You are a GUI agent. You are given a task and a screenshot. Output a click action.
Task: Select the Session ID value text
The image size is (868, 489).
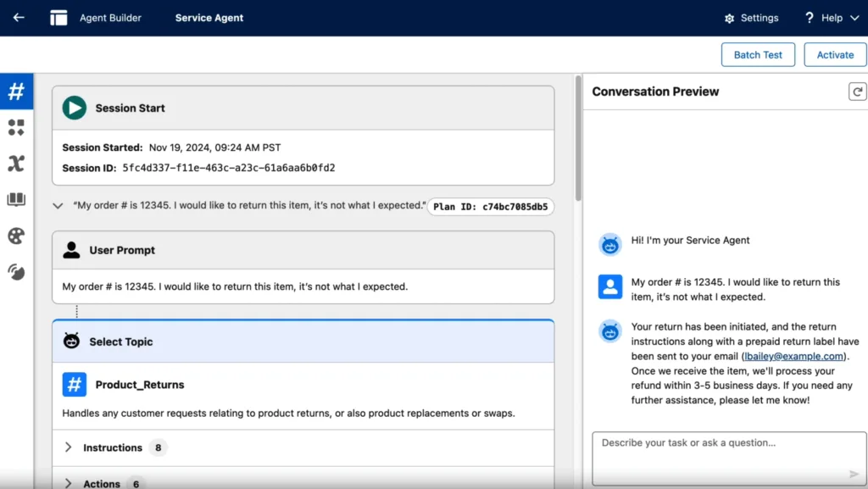tap(229, 168)
